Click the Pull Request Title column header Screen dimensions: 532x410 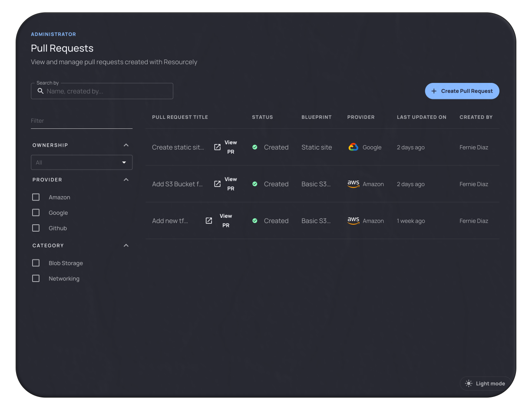(x=180, y=117)
